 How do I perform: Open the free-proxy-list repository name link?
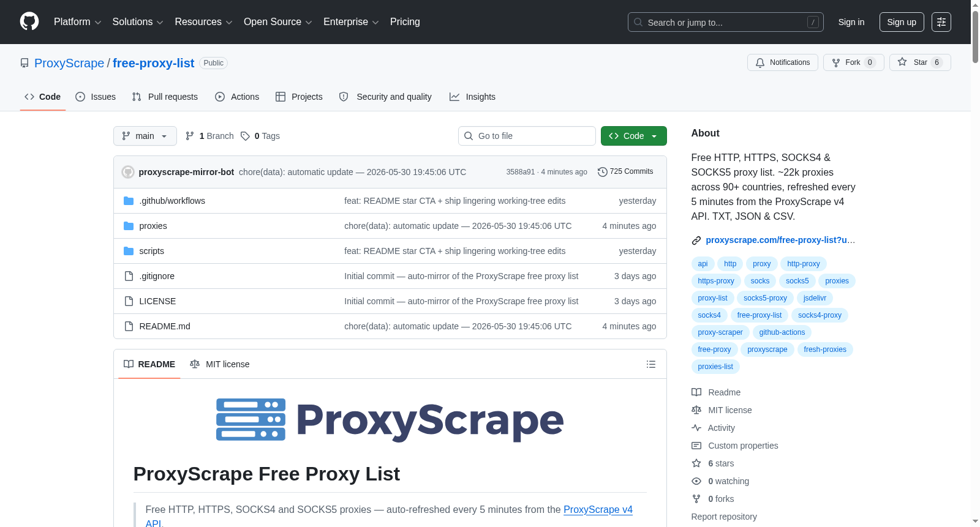click(154, 63)
